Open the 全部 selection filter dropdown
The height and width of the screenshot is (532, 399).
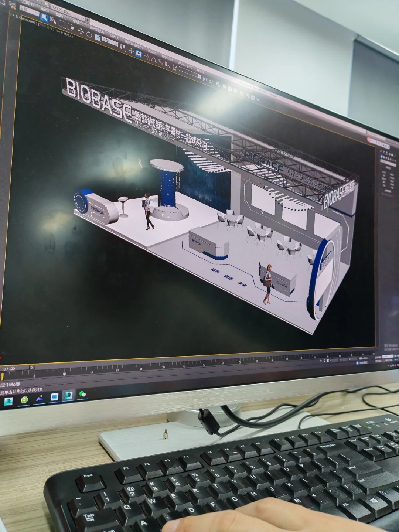(x=30, y=11)
